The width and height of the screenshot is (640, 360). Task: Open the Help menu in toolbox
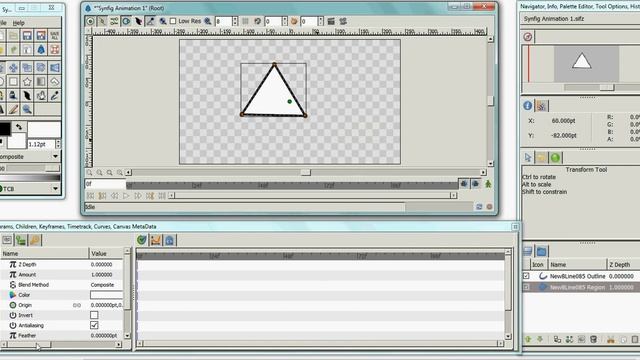click(19, 23)
